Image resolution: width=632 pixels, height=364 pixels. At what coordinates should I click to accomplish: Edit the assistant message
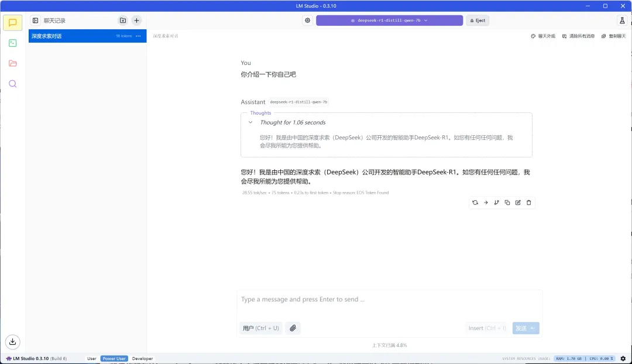point(518,202)
